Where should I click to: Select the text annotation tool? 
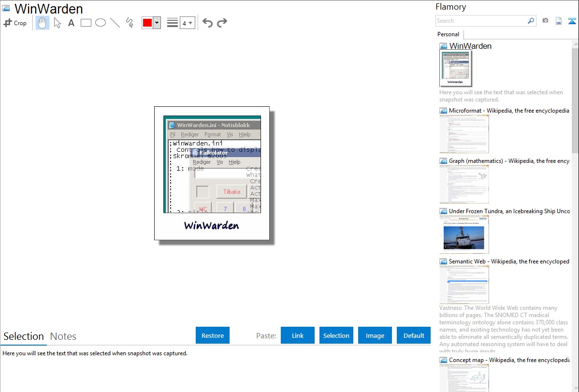coord(71,23)
